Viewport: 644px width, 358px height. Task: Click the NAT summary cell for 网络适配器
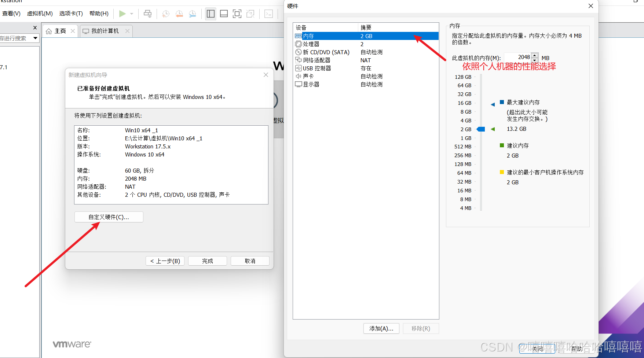pos(366,60)
